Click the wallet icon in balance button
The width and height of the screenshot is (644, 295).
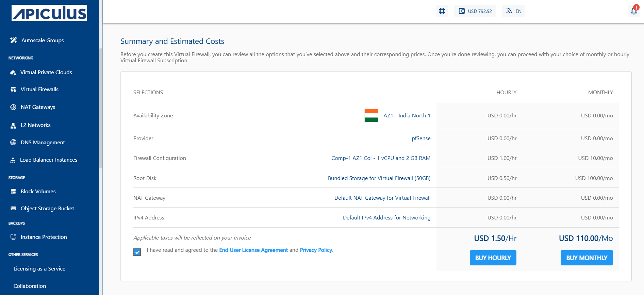click(x=462, y=11)
